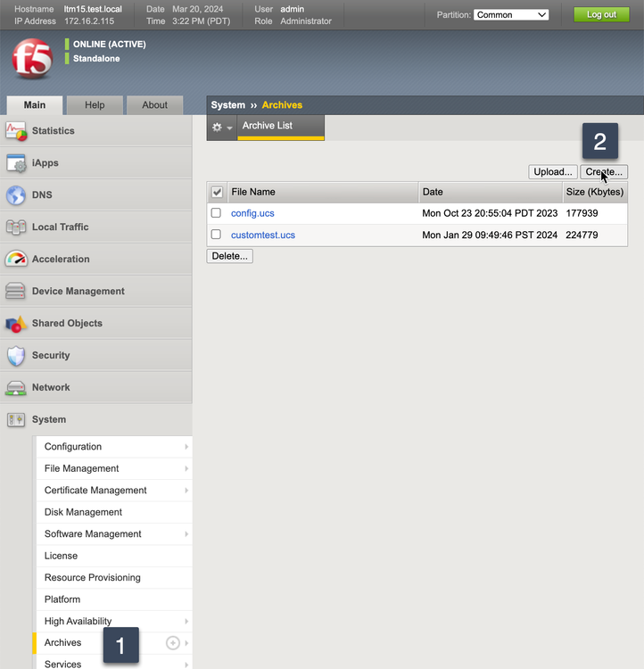Click the F5 logo
The image size is (644, 669).
coord(32,59)
